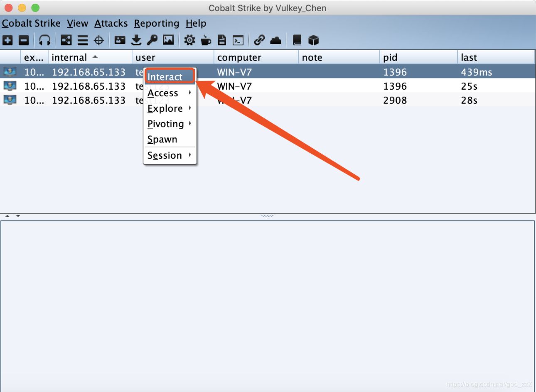Click the split pane divider handle
The height and width of the screenshot is (392, 536).
coord(267,216)
